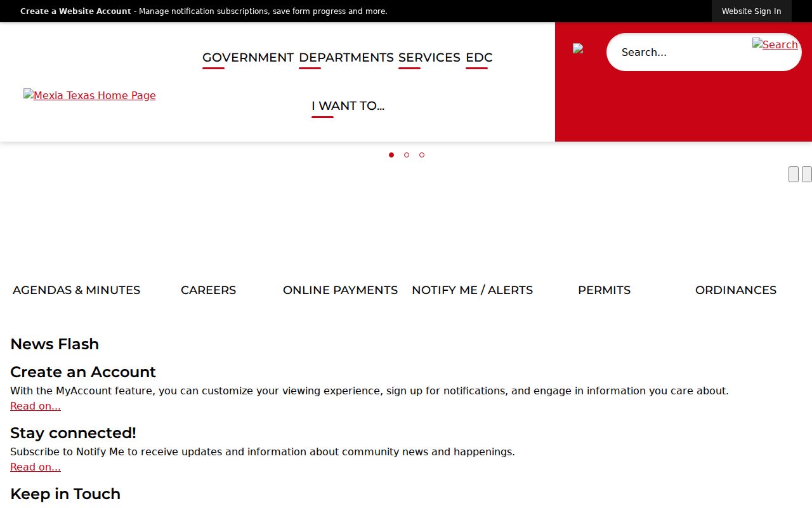Open the Government menu
Screen dimensions: 812x508
coord(248,58)
